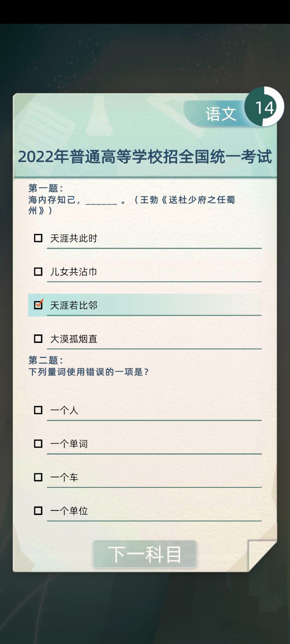Tick the 一个车 checkbox
290x644 pixels.
[38, 477]
